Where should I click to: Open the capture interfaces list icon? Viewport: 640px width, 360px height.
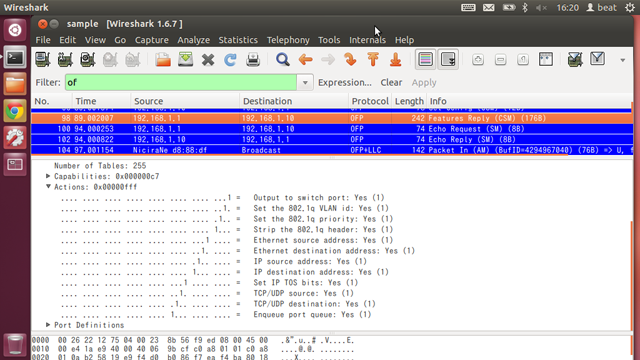click(x=42, y=60)
